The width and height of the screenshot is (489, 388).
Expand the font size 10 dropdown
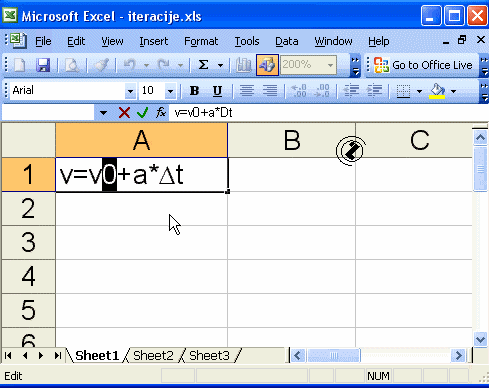click(170, 91)
